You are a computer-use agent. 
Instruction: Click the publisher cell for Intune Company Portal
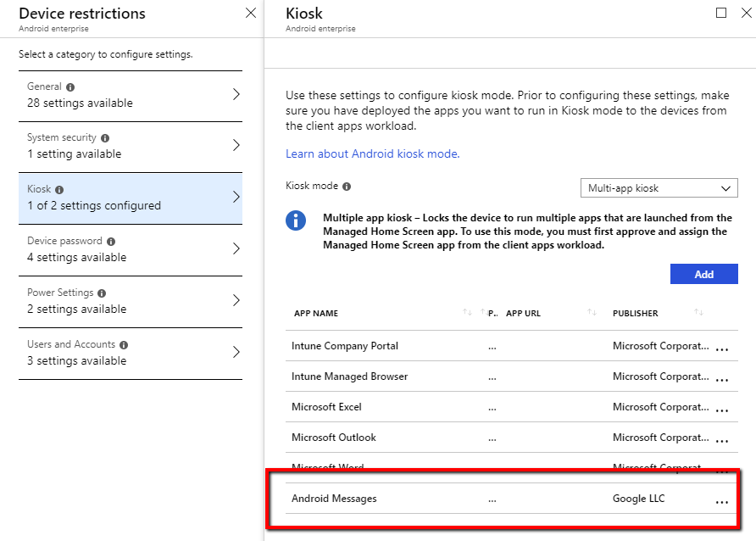(x=661, y=346)
